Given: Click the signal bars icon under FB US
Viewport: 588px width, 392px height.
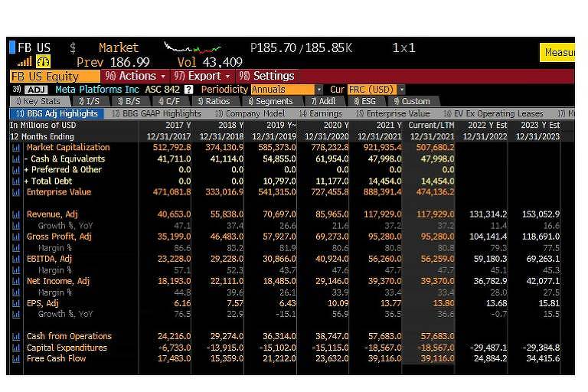Looking at the screenshot, I should [24, 62].
